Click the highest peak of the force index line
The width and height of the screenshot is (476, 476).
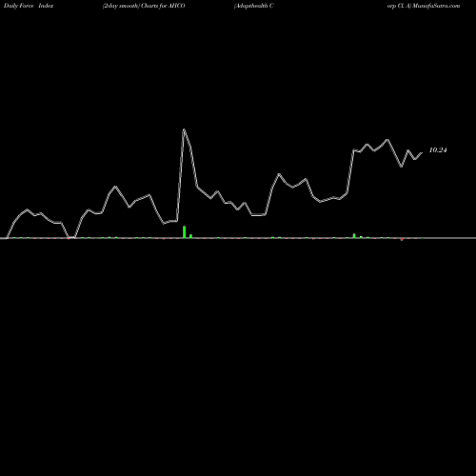tap(184, 129)
